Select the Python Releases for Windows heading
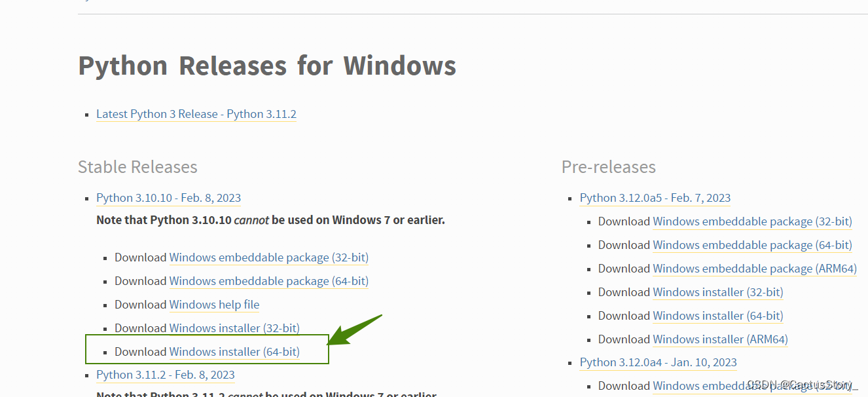This screenshot has width=868, height=397. [x=267, y=66]
